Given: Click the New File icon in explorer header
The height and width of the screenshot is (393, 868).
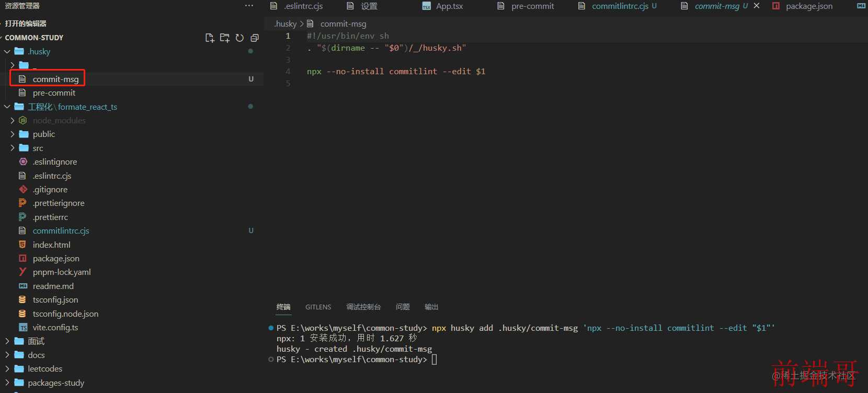Looking at the screenshot, I should (x=210, y=38).
